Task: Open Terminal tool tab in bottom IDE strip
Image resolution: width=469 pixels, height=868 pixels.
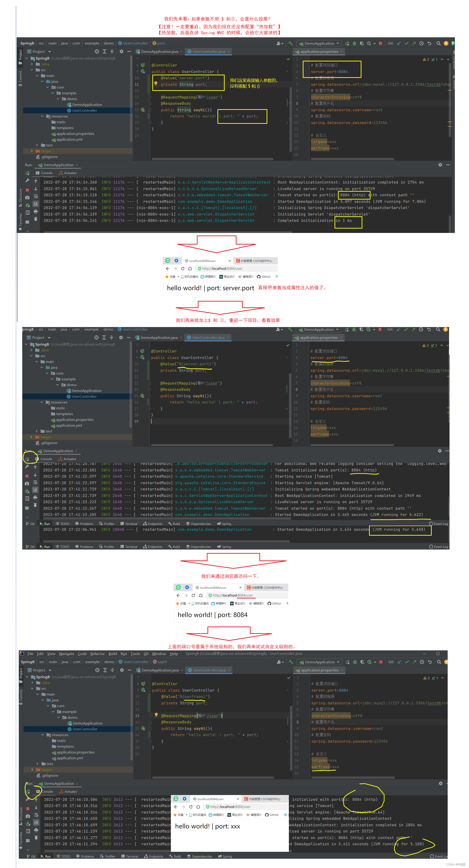Action: 129,856
